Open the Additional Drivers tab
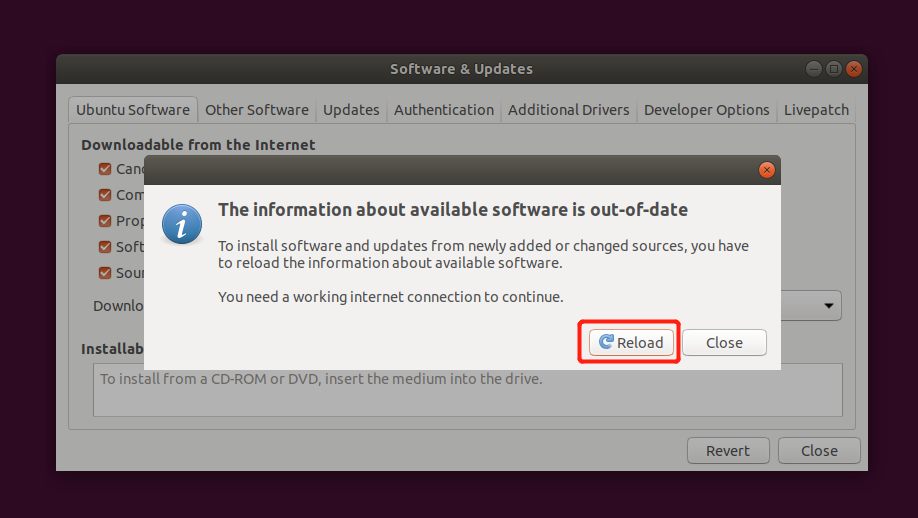Screen dimensions: 918x518 pyautogui.click(x=568, y=109)
